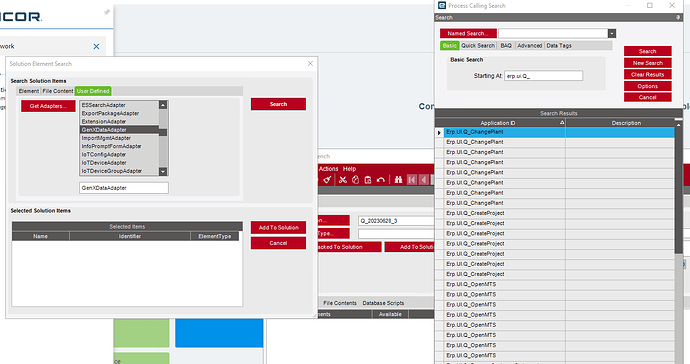
Task: Select the highlighted GenXDataAdapter list item
Action: [x=119, y=130]
